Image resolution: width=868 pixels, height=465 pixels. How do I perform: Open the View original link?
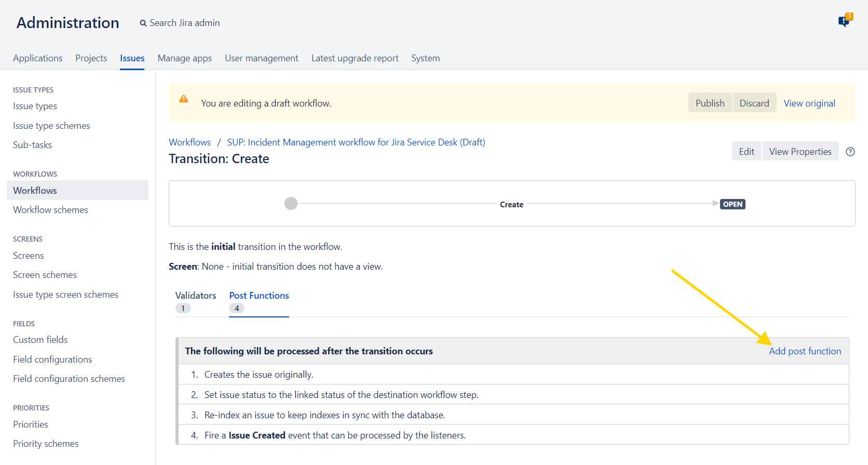809,103
